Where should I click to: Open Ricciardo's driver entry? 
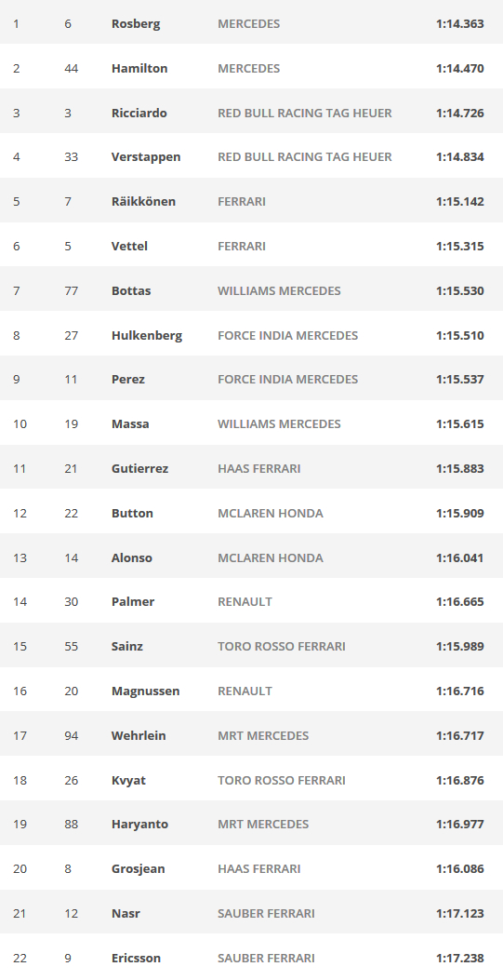click(139, 114)
